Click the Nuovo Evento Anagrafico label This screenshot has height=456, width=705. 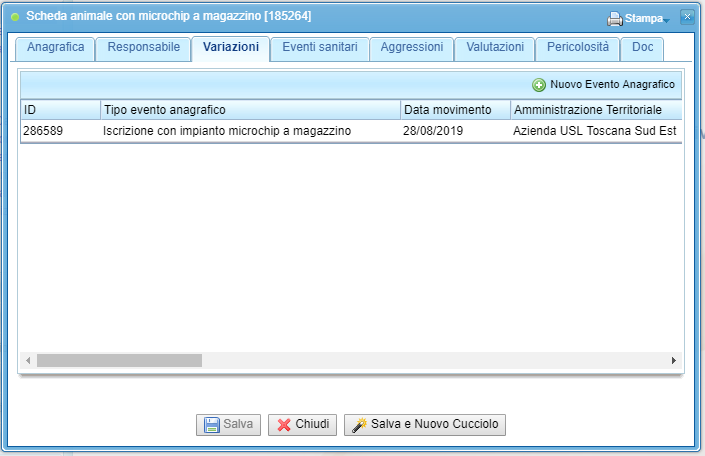pyautogui.click(x=612, y=84)
